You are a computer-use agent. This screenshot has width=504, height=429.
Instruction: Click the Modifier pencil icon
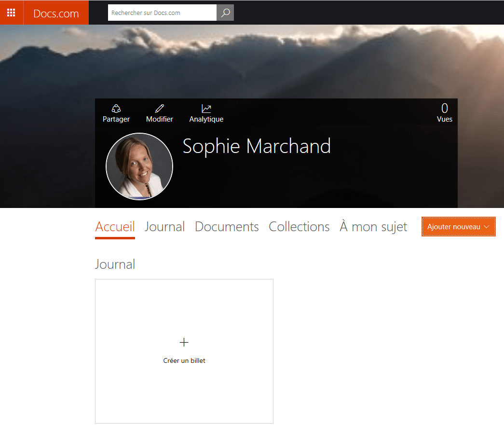[159, 109]
